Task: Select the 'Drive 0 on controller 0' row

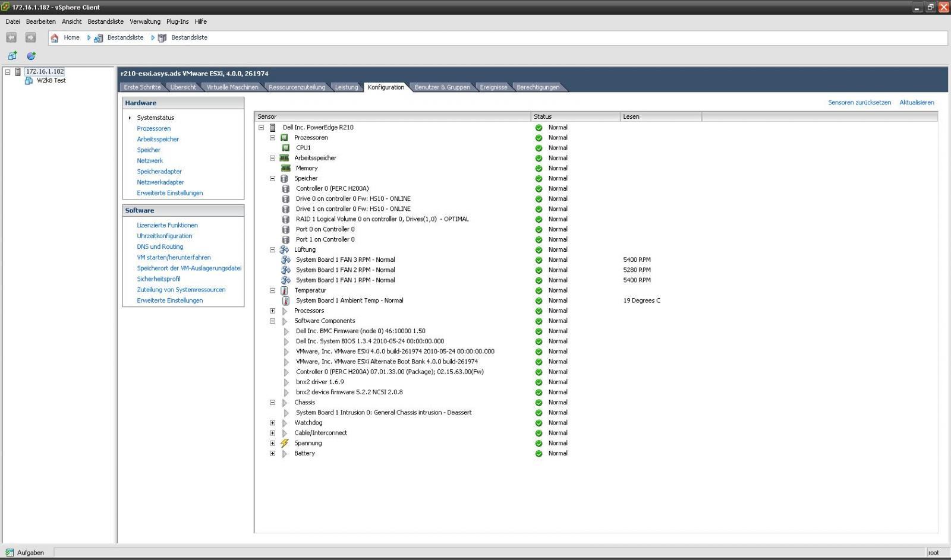Action: (x=353, y=199)
